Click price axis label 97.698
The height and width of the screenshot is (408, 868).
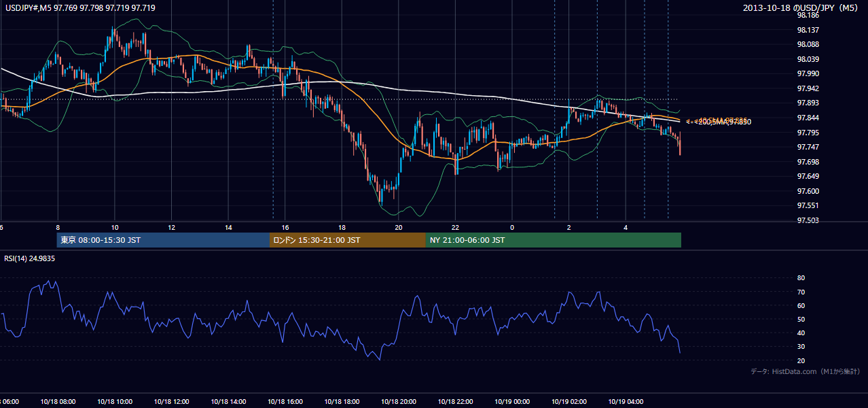(808, 162)
